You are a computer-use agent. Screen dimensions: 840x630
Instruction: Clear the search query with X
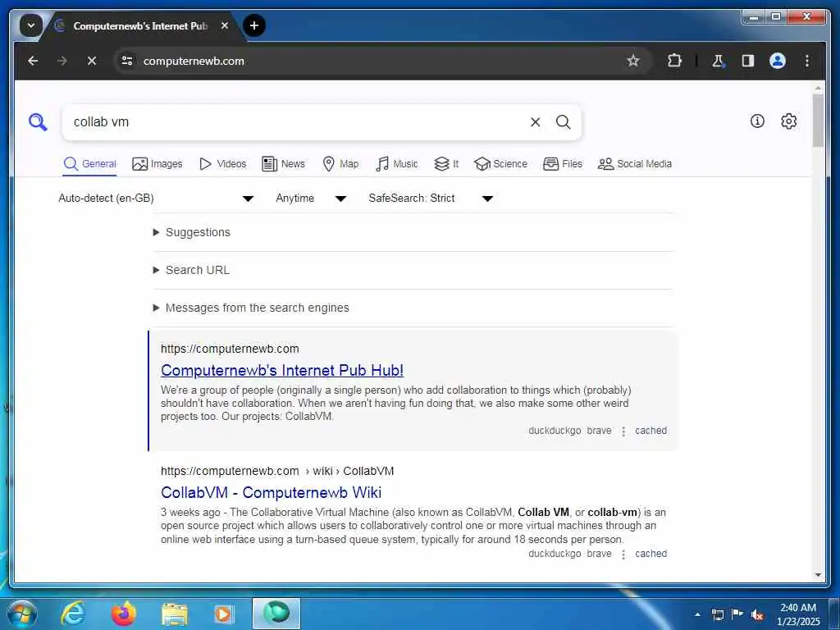click(535, 122)
